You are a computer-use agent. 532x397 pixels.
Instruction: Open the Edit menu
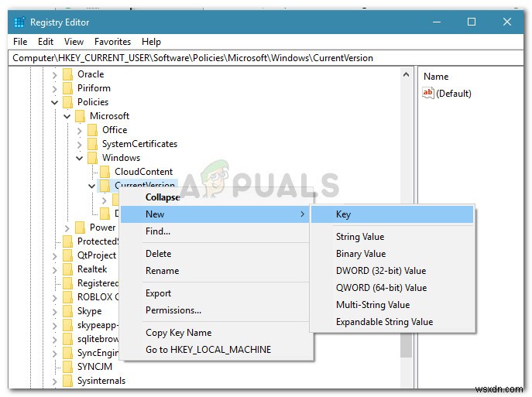[x=46, y=42]
